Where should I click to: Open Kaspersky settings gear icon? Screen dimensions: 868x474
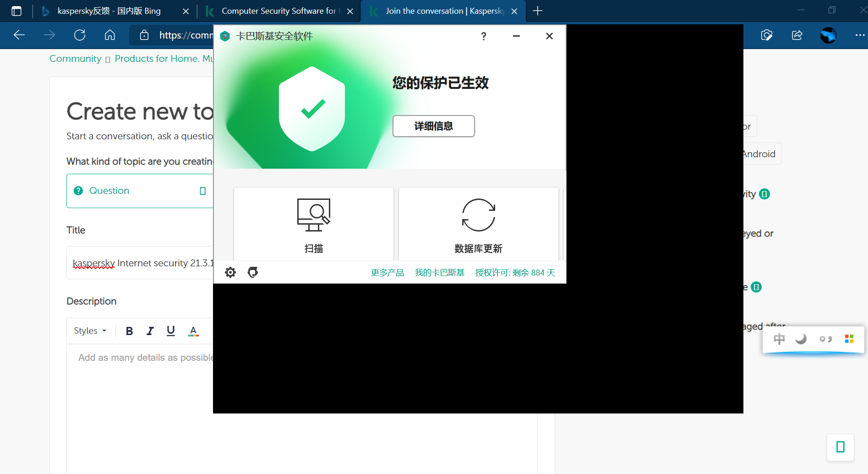coord(230,272)
